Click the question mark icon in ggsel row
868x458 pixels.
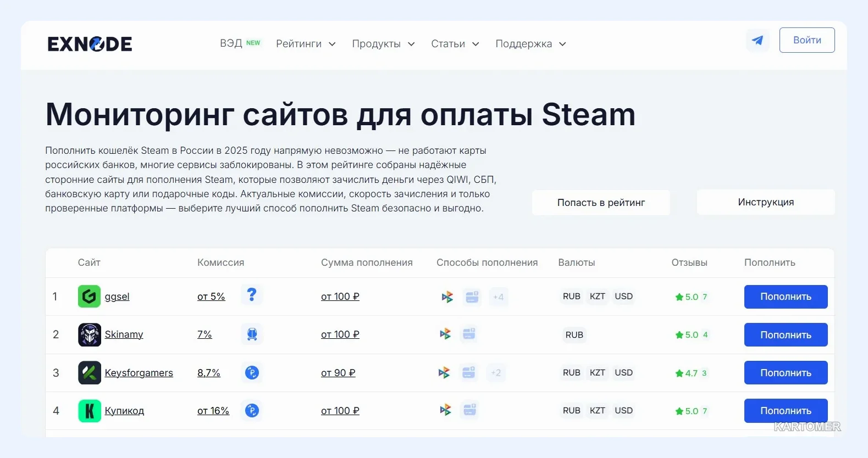tap(252, 295)
